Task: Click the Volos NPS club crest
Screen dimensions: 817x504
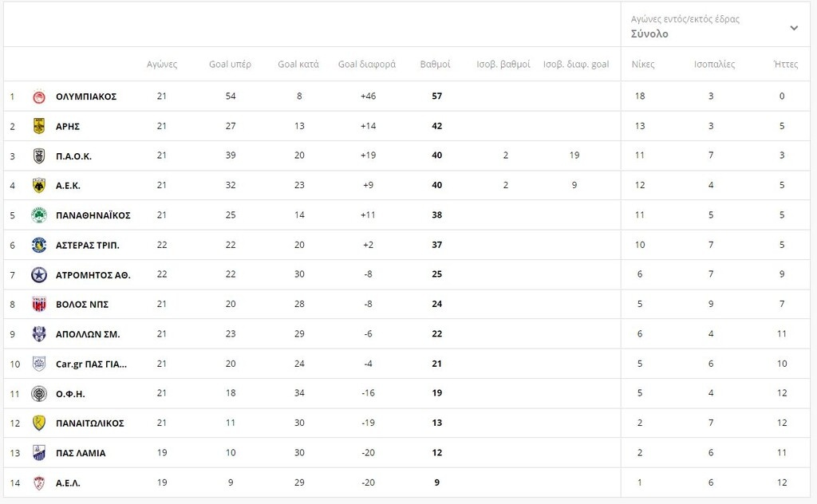Action: pos(39,305)
